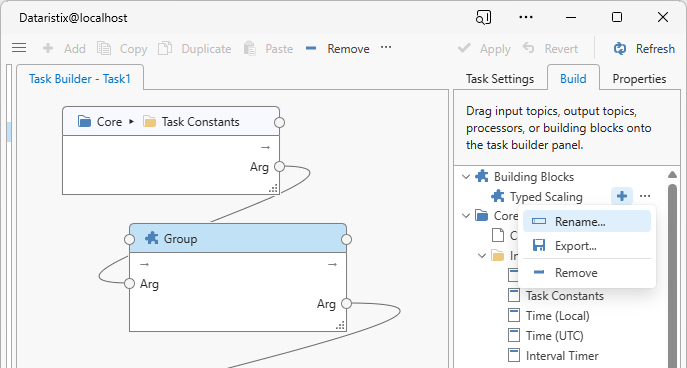The image size is (687, 368).
Task: Open the toolbar overflow ellipsis after Remove
Action: coord(386,47)
